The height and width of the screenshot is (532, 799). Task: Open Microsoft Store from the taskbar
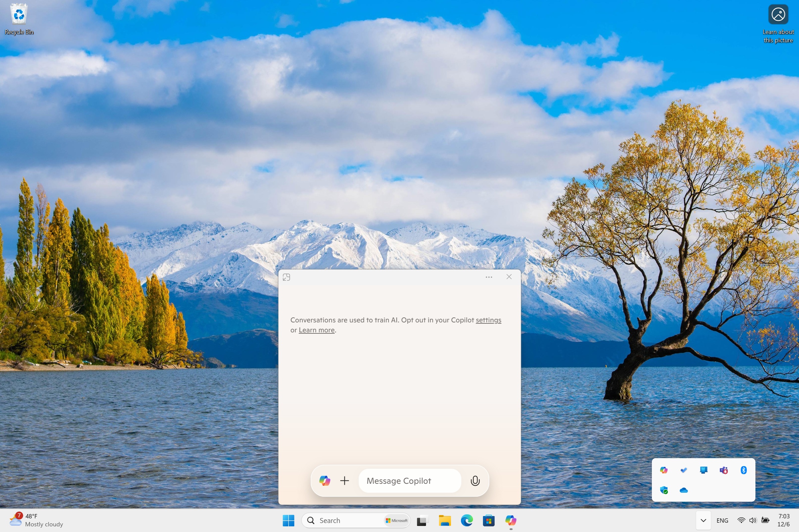[x=489, y=520]
